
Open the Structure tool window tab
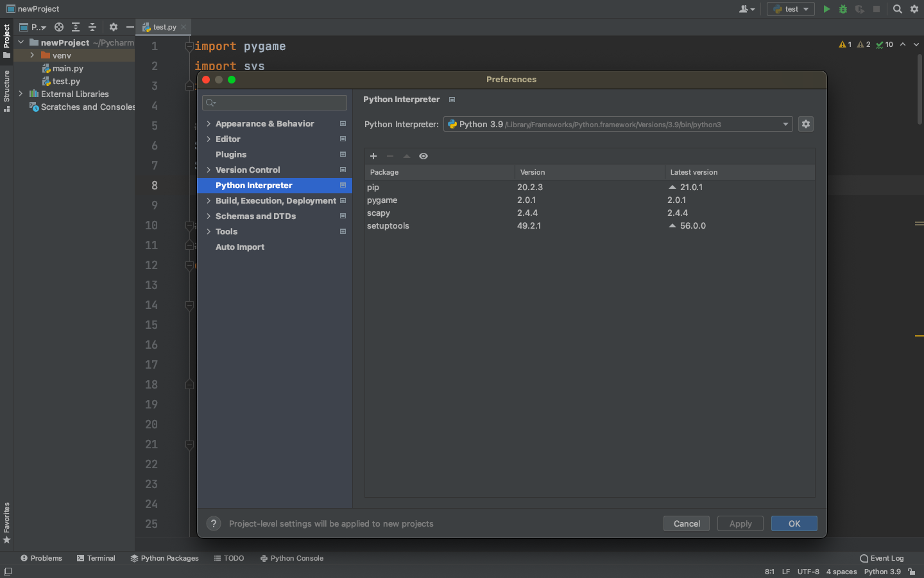6,91
